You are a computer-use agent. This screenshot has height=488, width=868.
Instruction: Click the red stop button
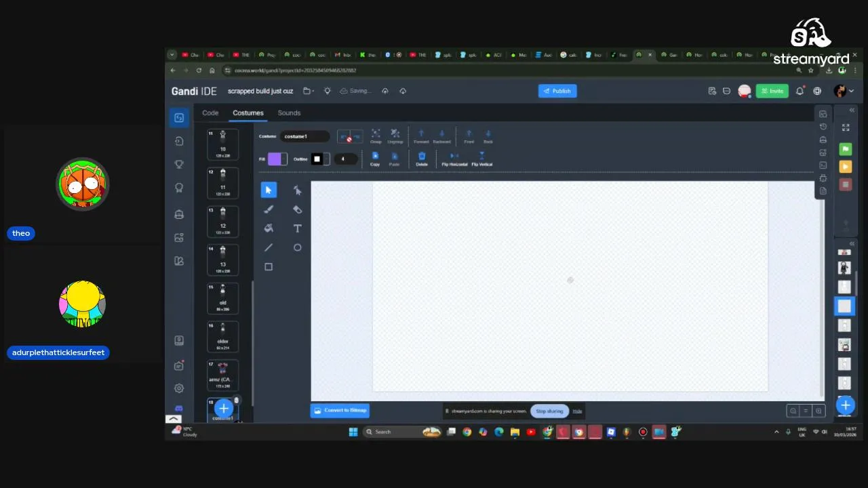845,184
